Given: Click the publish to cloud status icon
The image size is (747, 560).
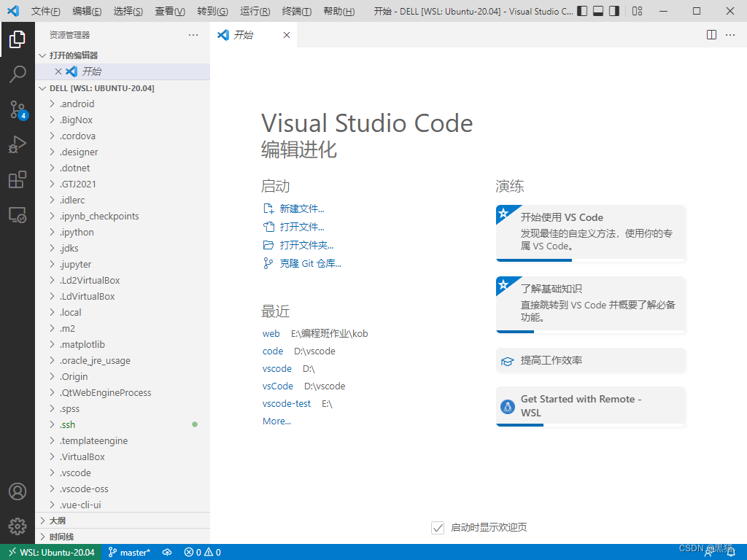Looking at the screenshot, I should click(167, 553).
